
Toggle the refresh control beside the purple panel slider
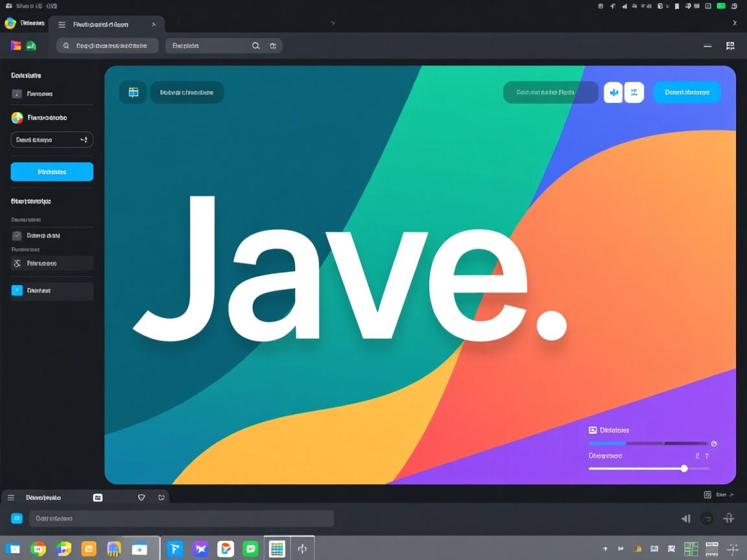[x=714, y=443]
